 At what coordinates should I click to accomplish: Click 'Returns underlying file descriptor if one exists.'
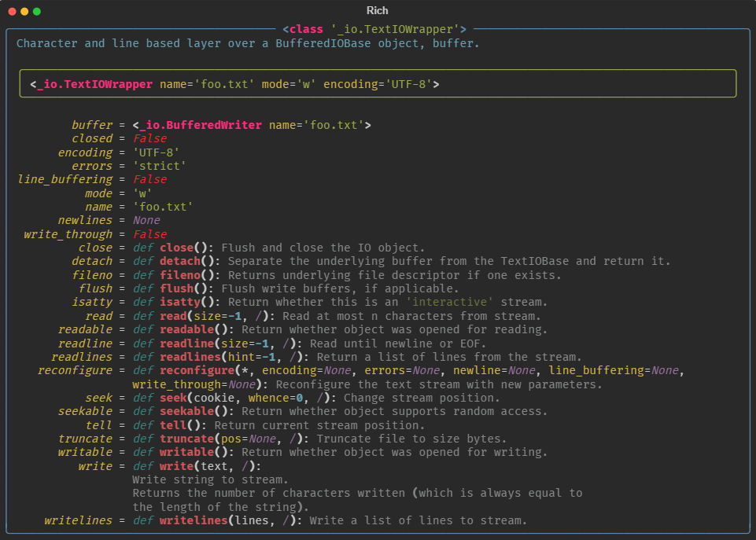(395, 276)
